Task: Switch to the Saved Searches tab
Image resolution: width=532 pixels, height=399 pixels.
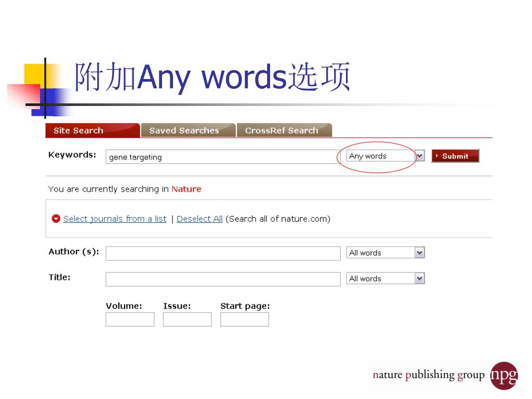Action: (x=188, y=130)
